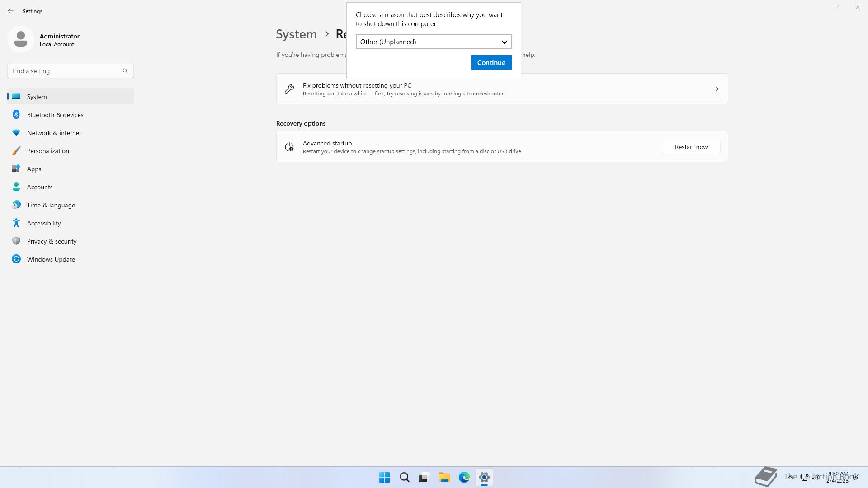Image resolution: width=868 pixels, height=488 pixels.
Task: Click the back arrow in Settings
Action: 11,11
